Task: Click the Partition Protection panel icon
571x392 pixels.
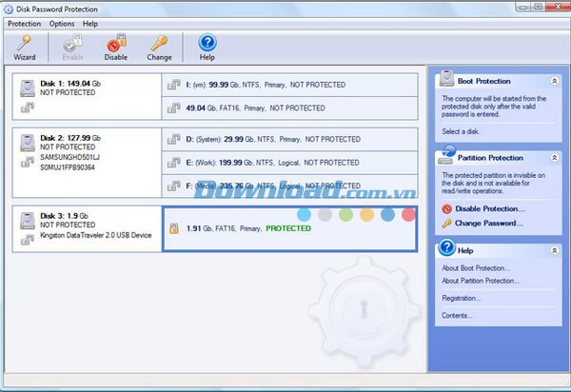Action: (x=446, y=154)
